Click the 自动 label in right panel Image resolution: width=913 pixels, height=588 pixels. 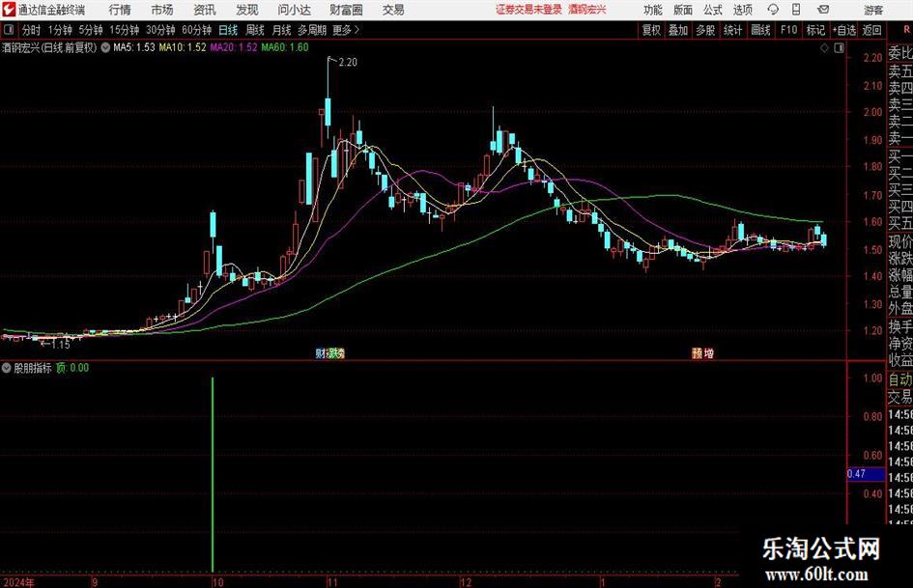point(900,379)
